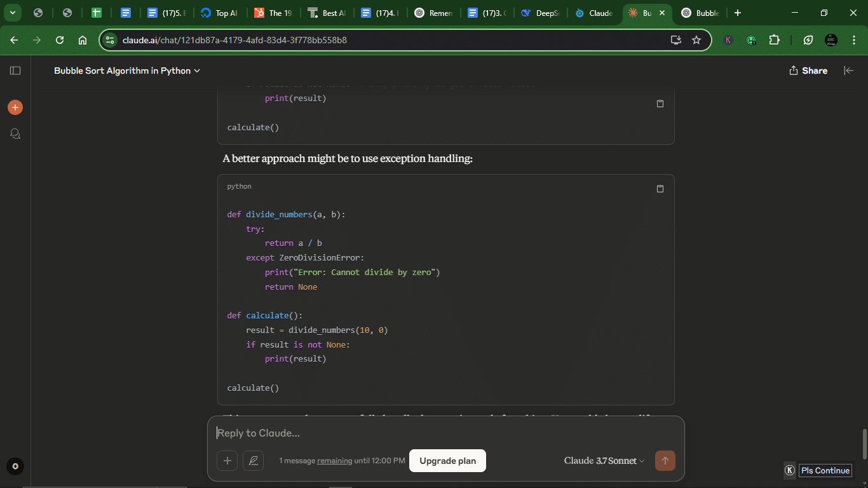Reload the current page
The width and height of the screenshot is (868, 488).
(x=60, y=40)
